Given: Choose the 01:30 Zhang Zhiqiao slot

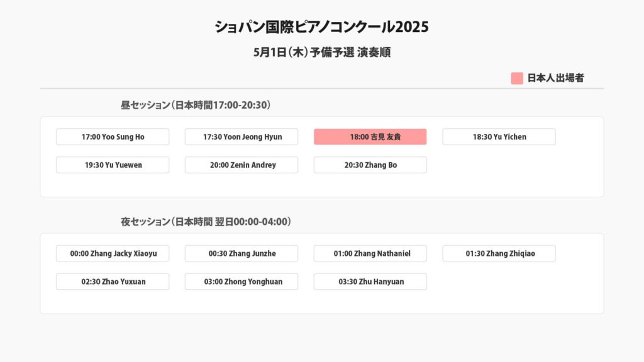Looking at the screenshot, I should pyautogui.click(x=499, y=254).
